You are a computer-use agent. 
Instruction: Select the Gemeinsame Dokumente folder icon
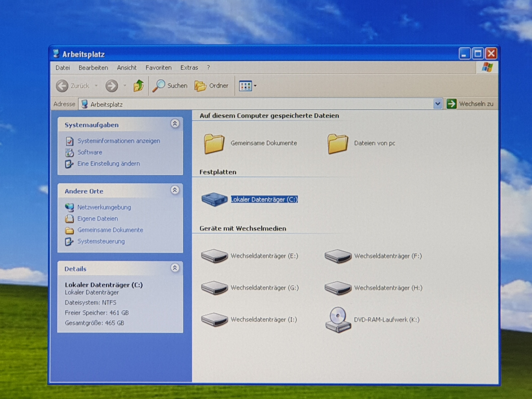[214, 144]
